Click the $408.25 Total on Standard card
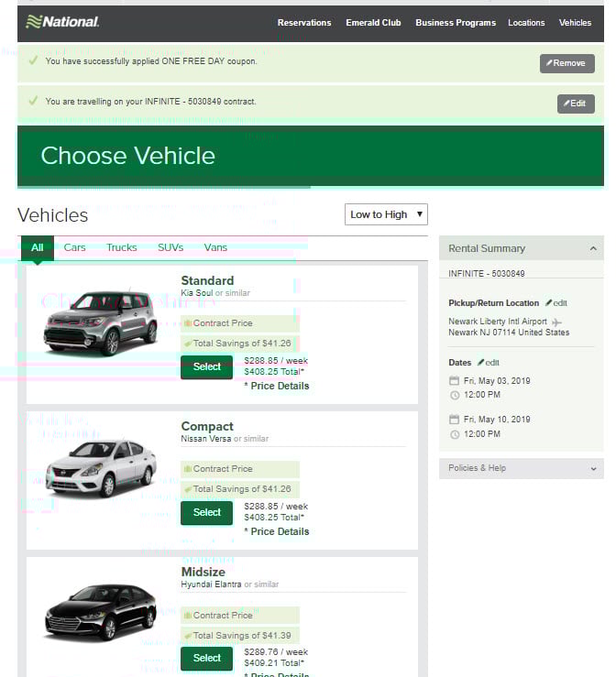The width and height of the screenshot is (616, 677). [x=274, y=372]
